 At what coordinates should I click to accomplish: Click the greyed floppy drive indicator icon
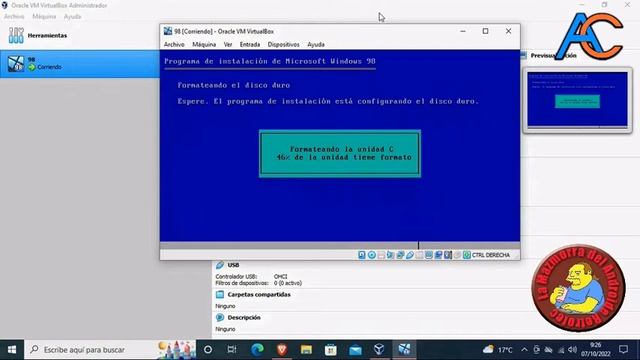[381, 255]
